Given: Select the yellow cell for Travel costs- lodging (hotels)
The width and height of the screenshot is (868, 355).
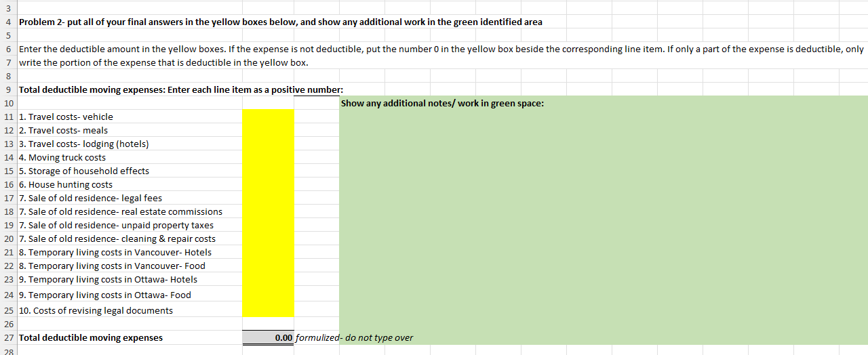Looking at the screenshot, I should click(268, 144).
